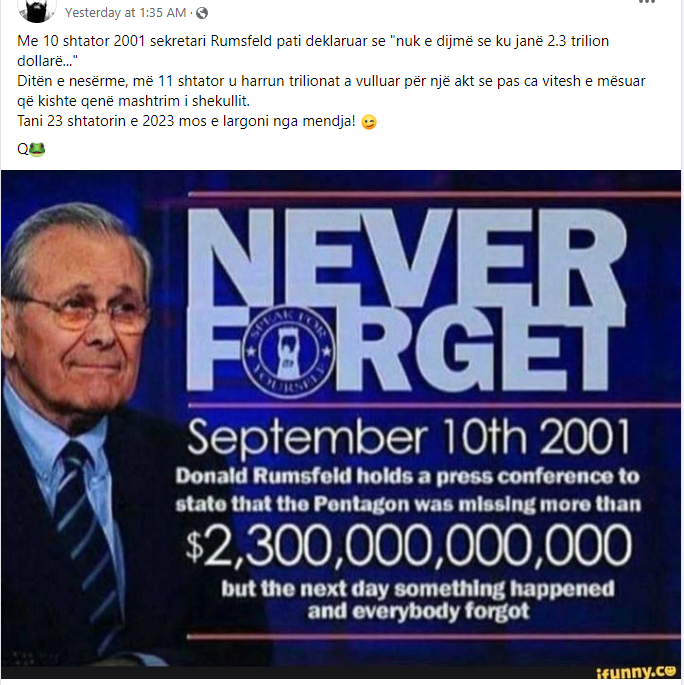Click the "Donald Rumsfeld holds a press conference" line
This screenshot has height=685, width=684.
tap(408, 476)
